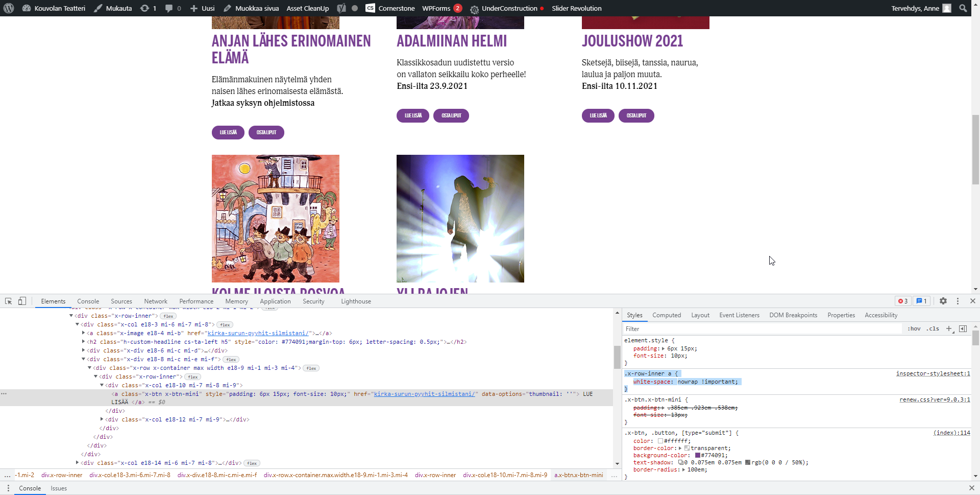Switch to the Network tab
The height and width of the screenshot is (495, 980).
click(156, 301)
